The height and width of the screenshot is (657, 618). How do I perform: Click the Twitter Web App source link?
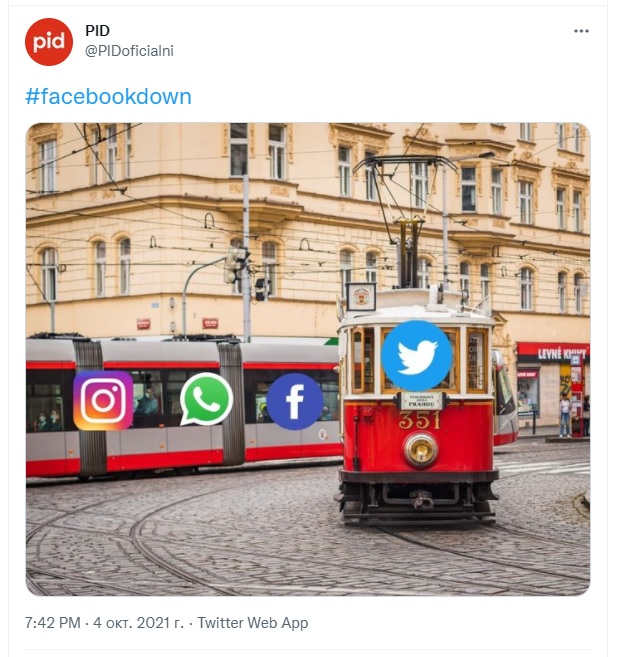tap(253, 623)
